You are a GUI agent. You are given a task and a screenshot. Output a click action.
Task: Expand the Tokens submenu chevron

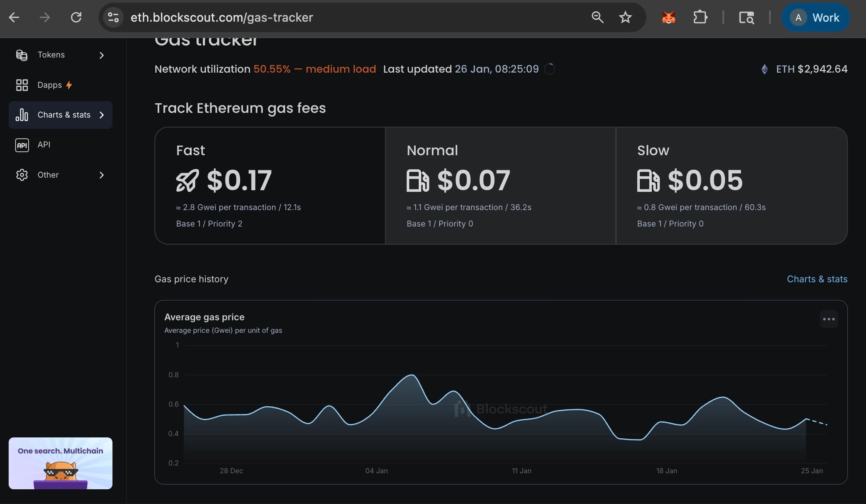pyautogui.click(x=102, y=55)
